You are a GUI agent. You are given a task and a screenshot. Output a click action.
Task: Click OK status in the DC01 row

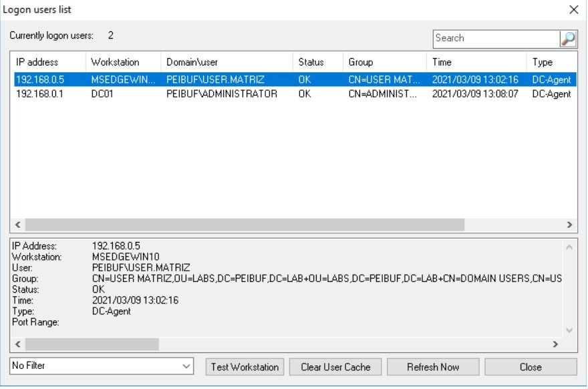point(305,94)
